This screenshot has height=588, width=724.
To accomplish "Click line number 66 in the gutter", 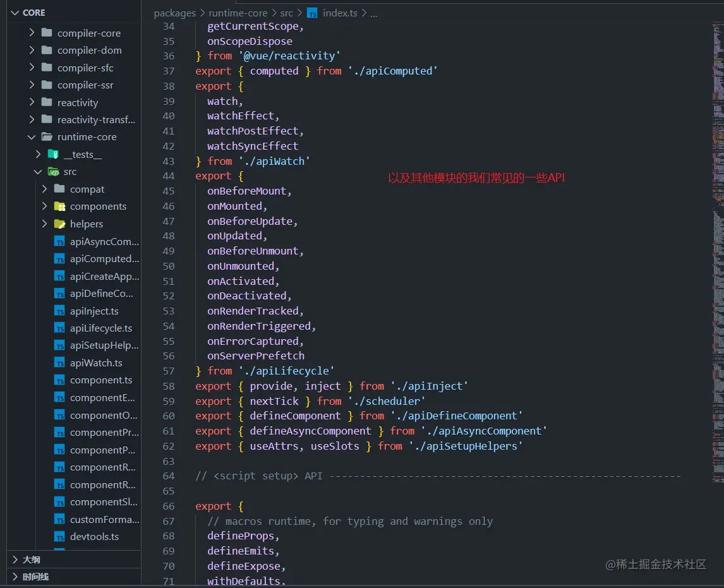I will 169,507.
